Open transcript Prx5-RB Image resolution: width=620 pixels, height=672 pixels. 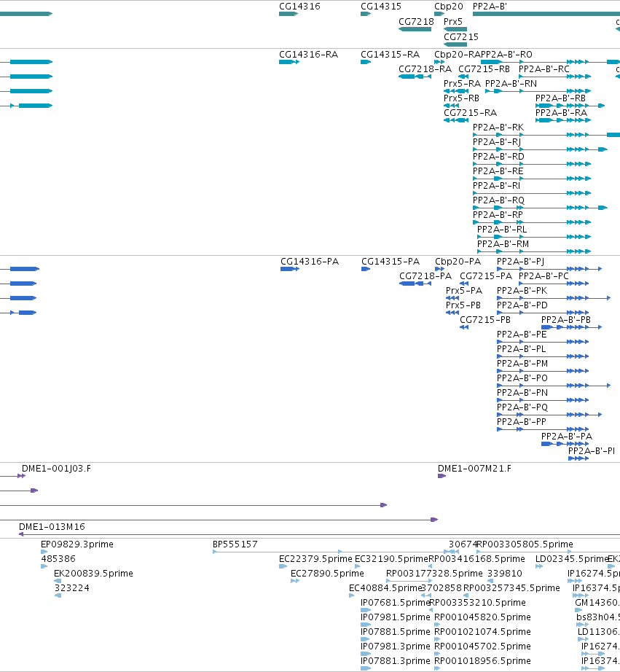461,98
